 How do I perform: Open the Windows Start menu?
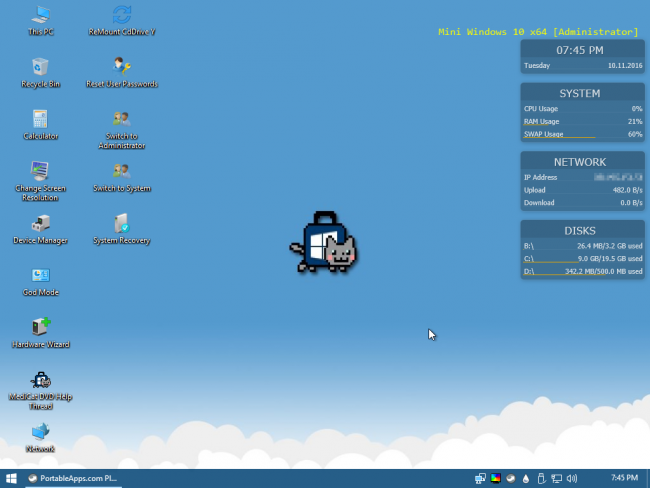pos(12,478)
